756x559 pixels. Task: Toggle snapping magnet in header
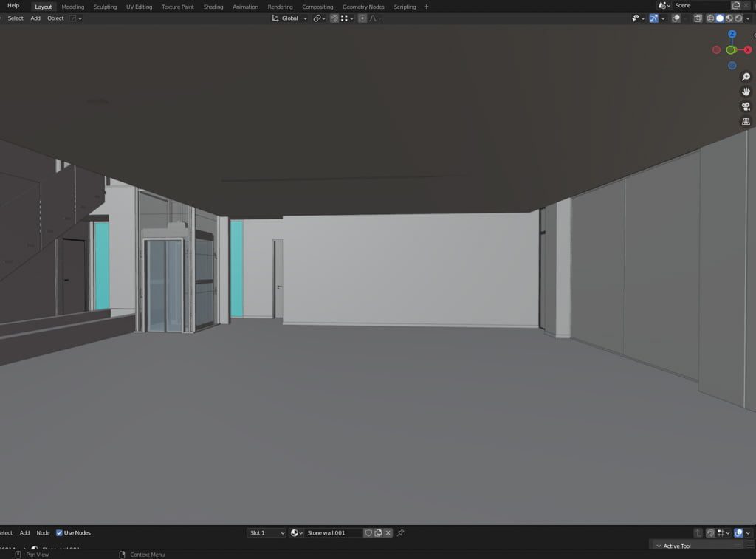(334, 18)
